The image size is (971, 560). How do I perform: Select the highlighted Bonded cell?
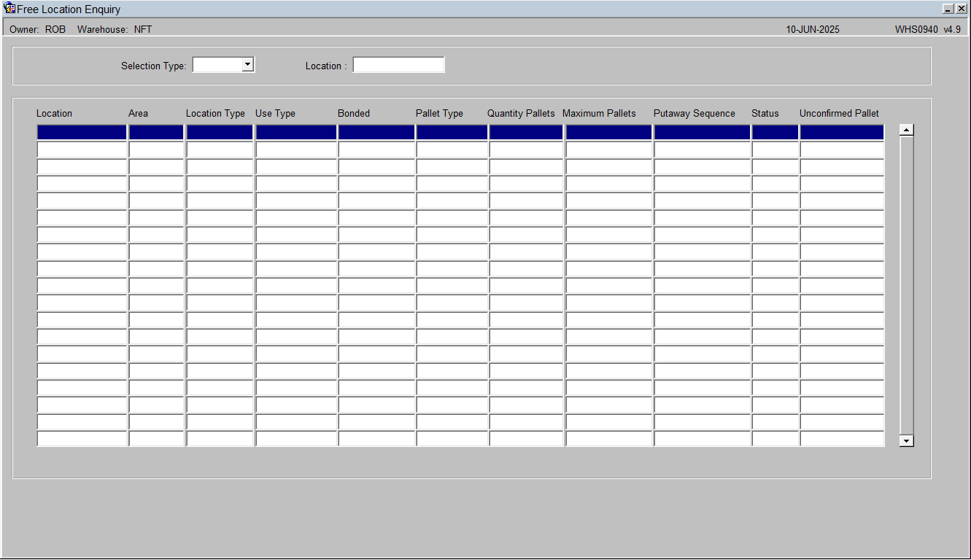click(x=376, y=132)
